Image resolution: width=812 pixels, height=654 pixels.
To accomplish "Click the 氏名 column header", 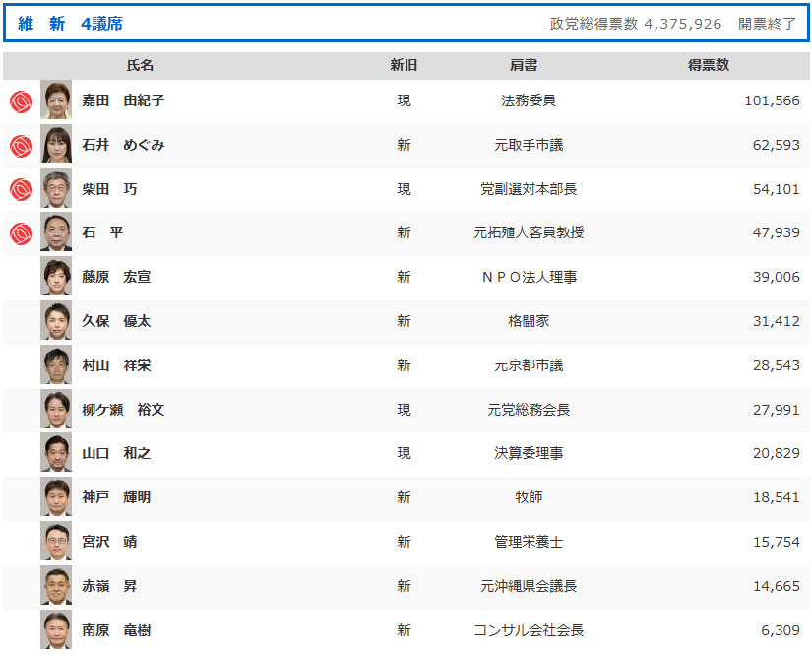I will [141, 65].
